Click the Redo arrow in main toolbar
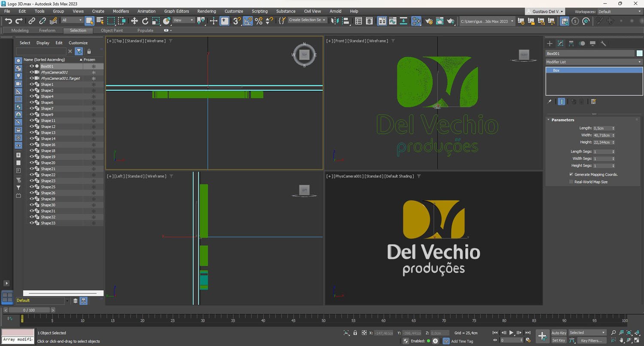644x346 pixels. coord(19,21)
